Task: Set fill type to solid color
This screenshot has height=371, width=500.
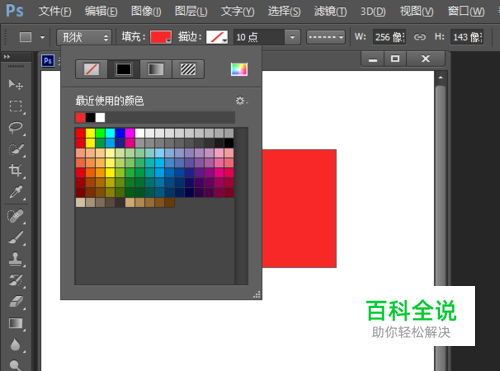Action: click(x=124, y=69)
